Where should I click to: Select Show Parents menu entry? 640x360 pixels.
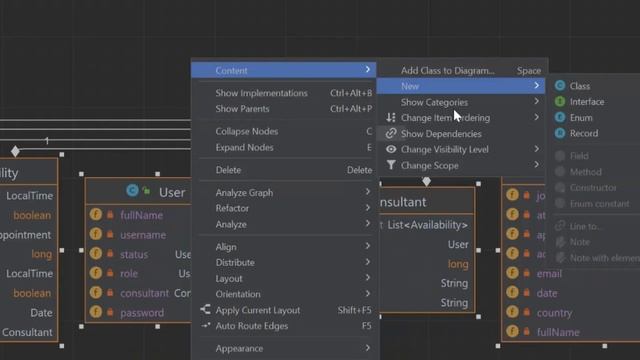click(x=285, y=109)
